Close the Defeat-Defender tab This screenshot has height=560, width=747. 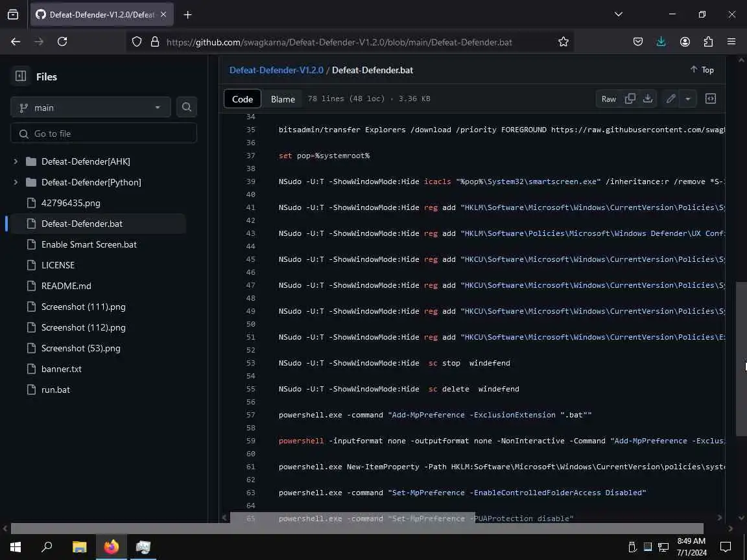[163, 15]
